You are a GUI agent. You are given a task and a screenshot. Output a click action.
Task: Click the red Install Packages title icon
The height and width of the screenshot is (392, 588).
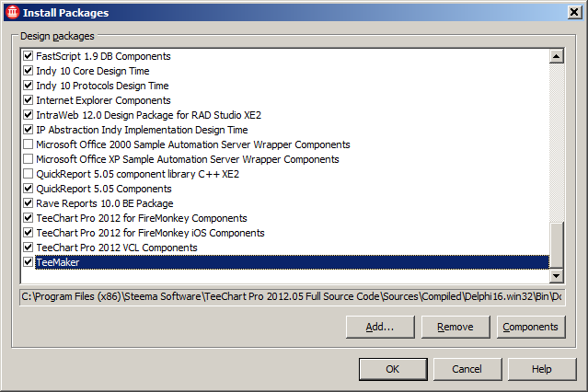(x=12, y=12)
